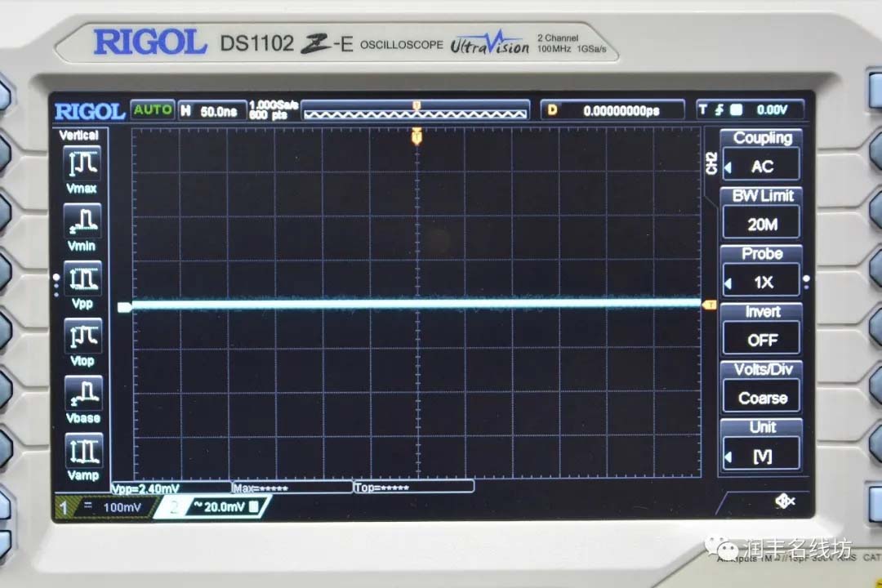Toggle the BW Limit 20M setting
882x588 pixels.
761,224
